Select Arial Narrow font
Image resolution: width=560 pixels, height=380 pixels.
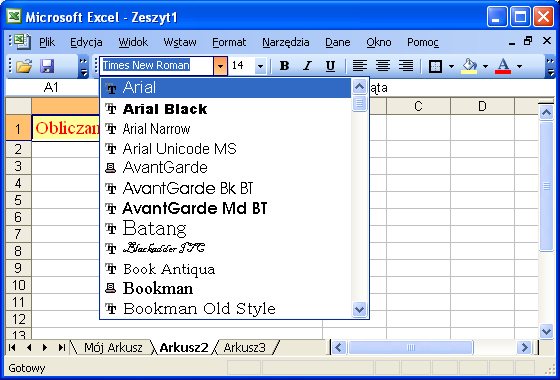point(226,129)
